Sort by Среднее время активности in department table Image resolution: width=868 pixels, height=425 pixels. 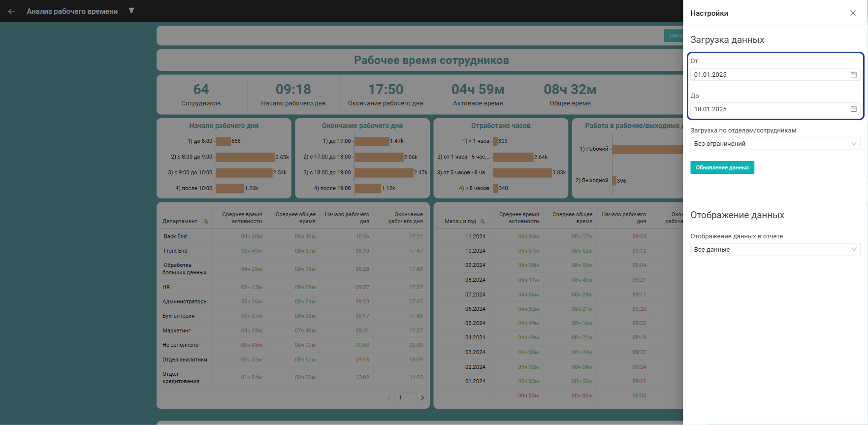tap(242, 218)
